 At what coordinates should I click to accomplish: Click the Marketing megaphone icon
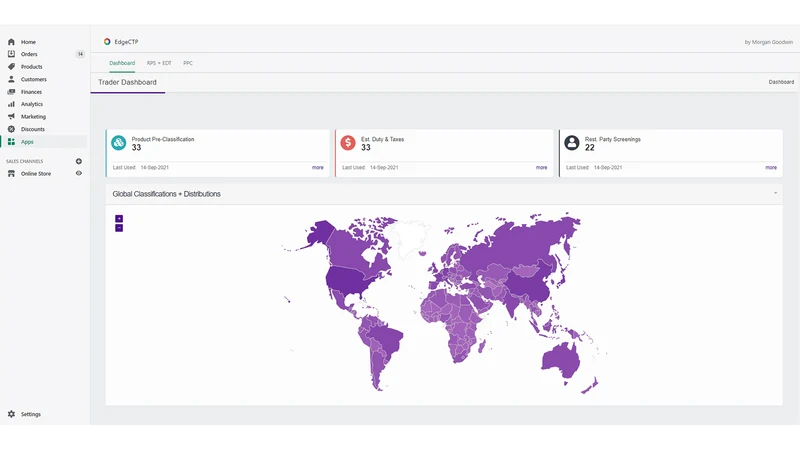(x=11, y=117)
